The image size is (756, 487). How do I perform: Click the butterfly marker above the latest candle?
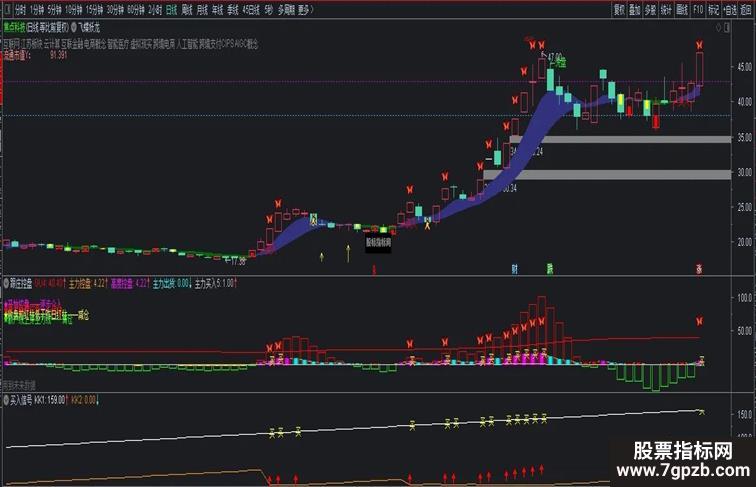tap(699, 45)
